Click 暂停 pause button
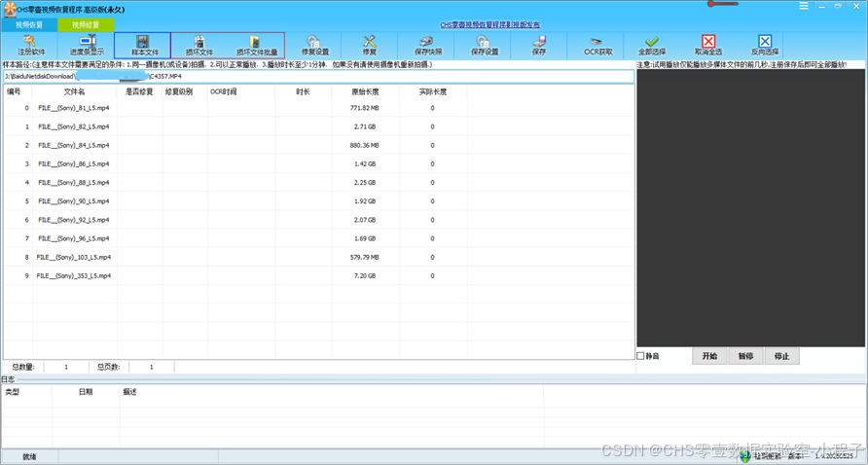The width and height of the screenshot is (868, 465). tap(745, 356)
